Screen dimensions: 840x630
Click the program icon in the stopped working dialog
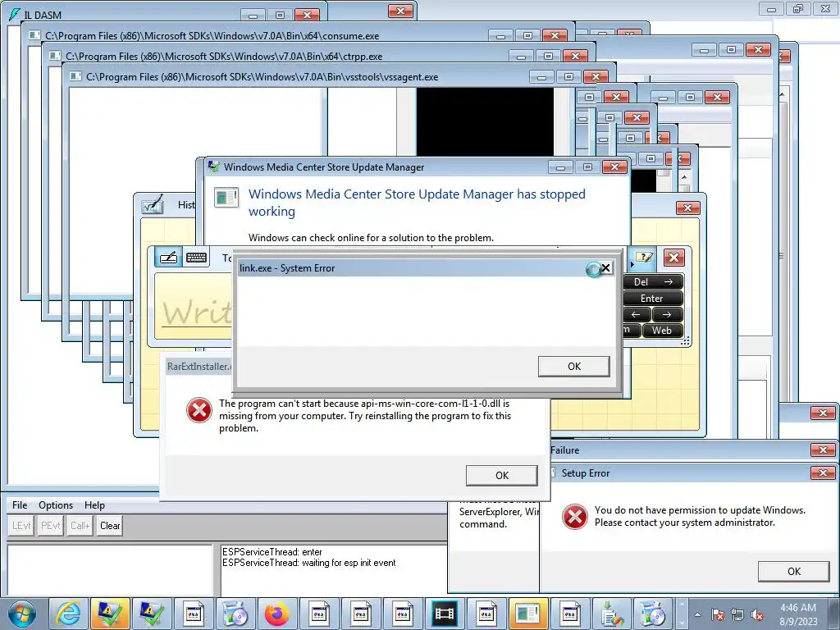pyautogui.click(x=226, y=197)
